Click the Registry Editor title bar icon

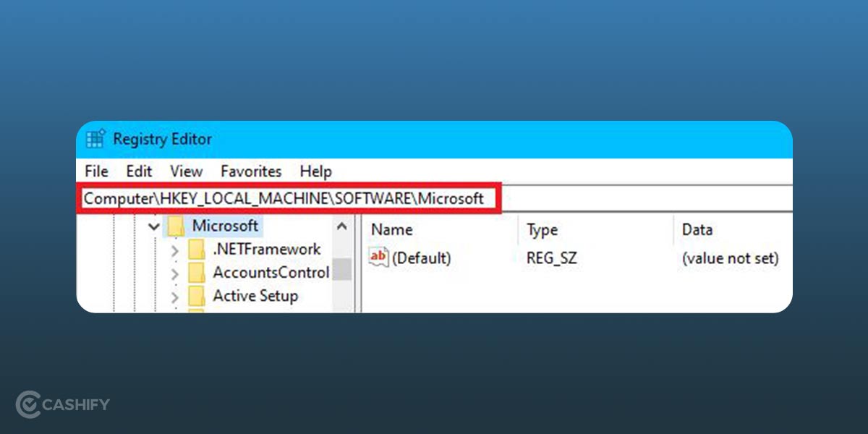click(95, 139)
